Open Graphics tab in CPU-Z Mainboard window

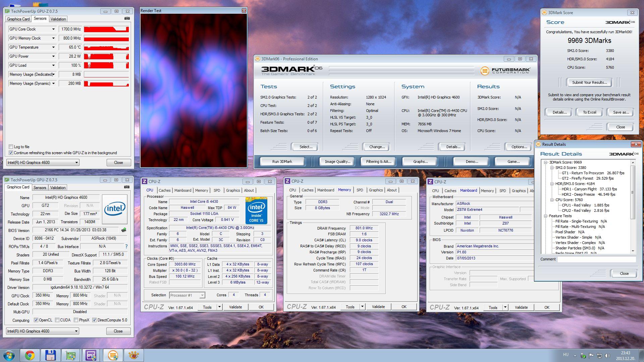click(519, 191)
